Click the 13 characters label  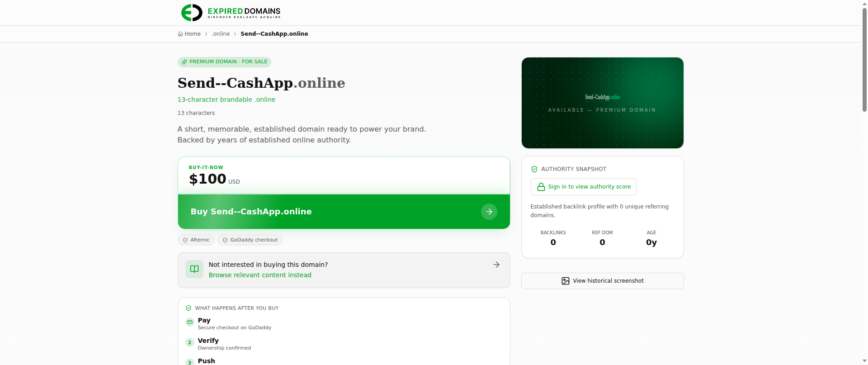click(x=196, y=113)
